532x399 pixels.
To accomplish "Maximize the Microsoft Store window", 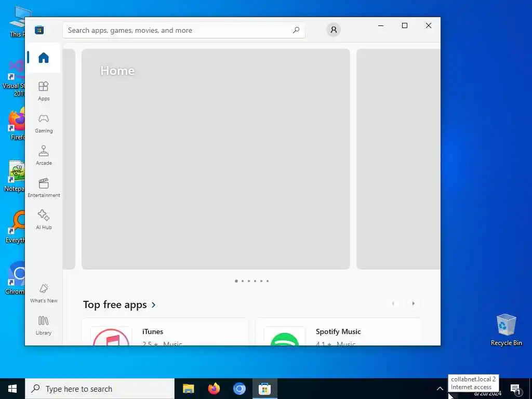I will pyautogui.click(x=404, y=25).
